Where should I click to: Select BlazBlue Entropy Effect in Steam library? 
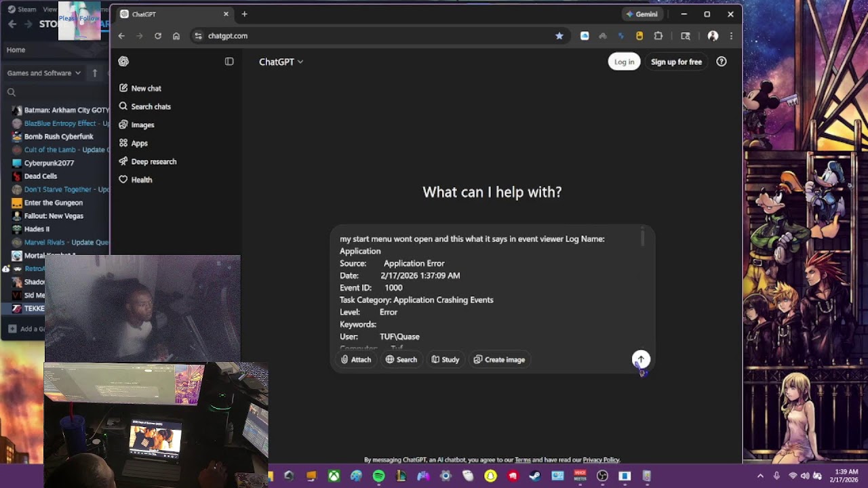61,123
